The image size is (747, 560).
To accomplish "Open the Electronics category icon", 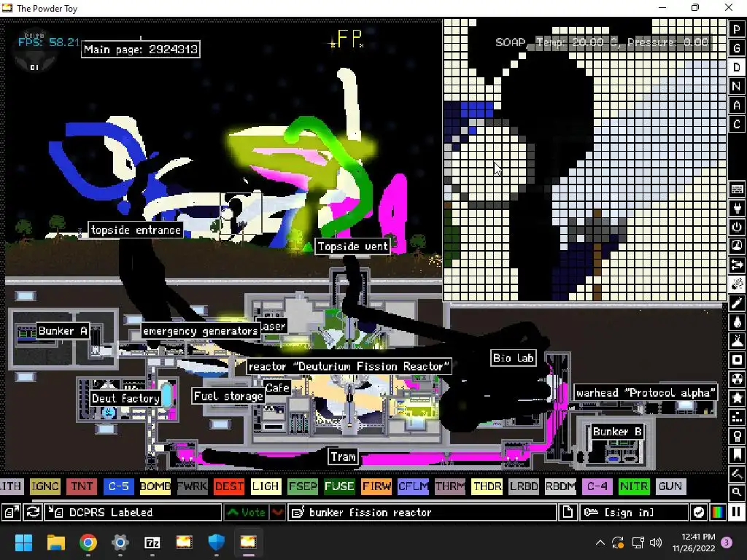I will click(737, 208).
